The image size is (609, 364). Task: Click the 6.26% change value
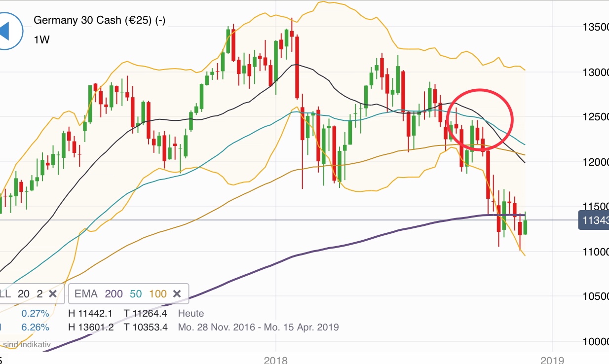pos(35,327)
